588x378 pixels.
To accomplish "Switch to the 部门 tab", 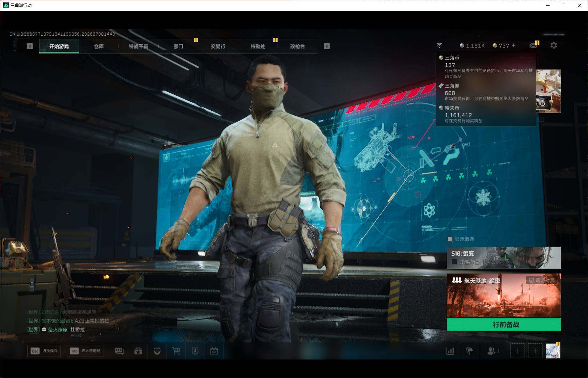I will pos(178,46).
